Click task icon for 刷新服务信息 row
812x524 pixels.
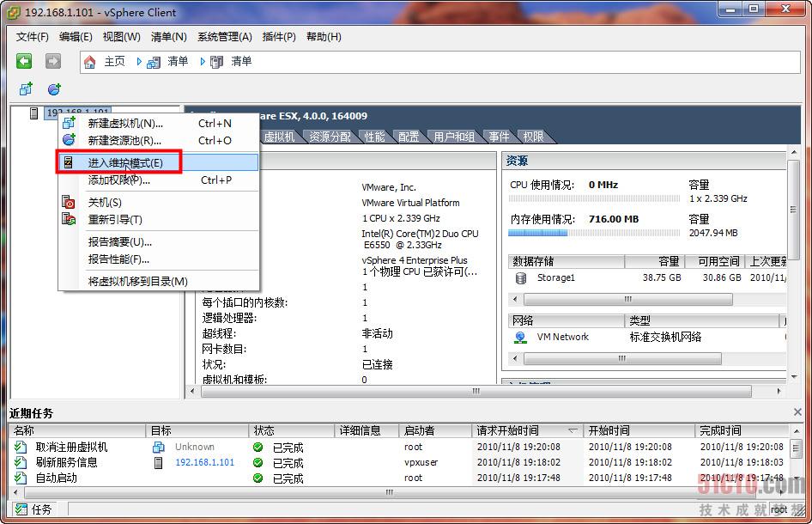point(21,462)
